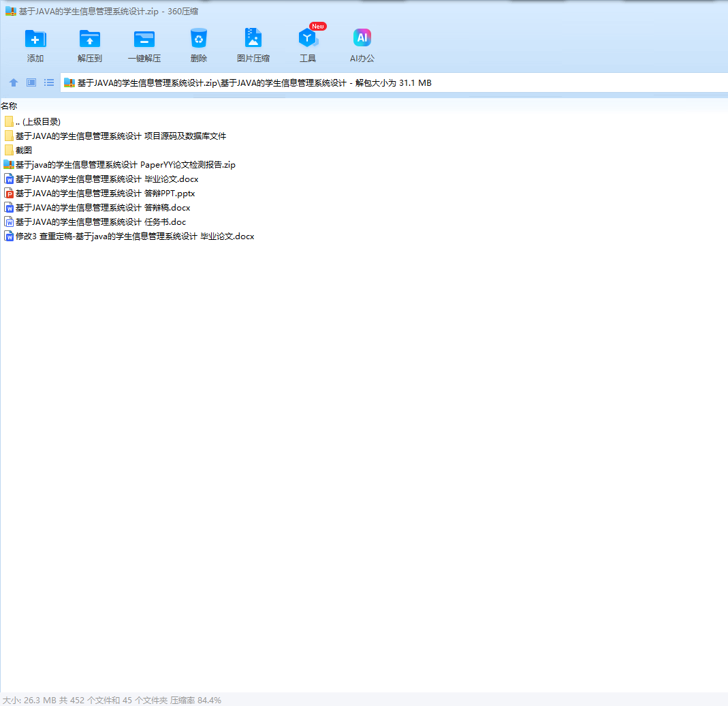Select the 项目源码及数据库文件 folder
Viewport: 728px width, 706px height.
(115, 136)
